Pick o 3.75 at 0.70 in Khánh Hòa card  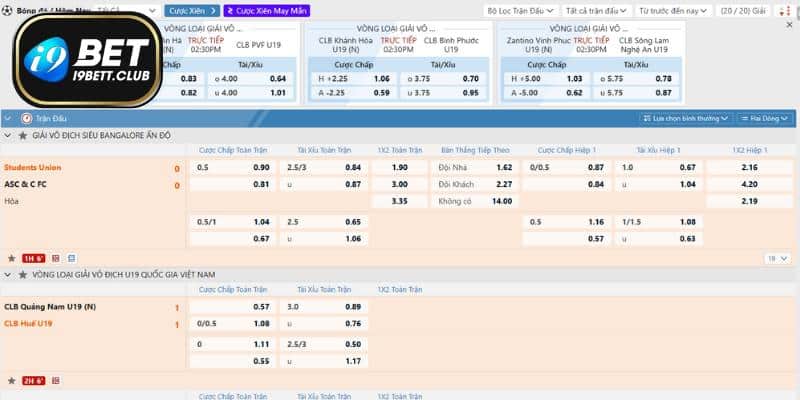point(442,79)
